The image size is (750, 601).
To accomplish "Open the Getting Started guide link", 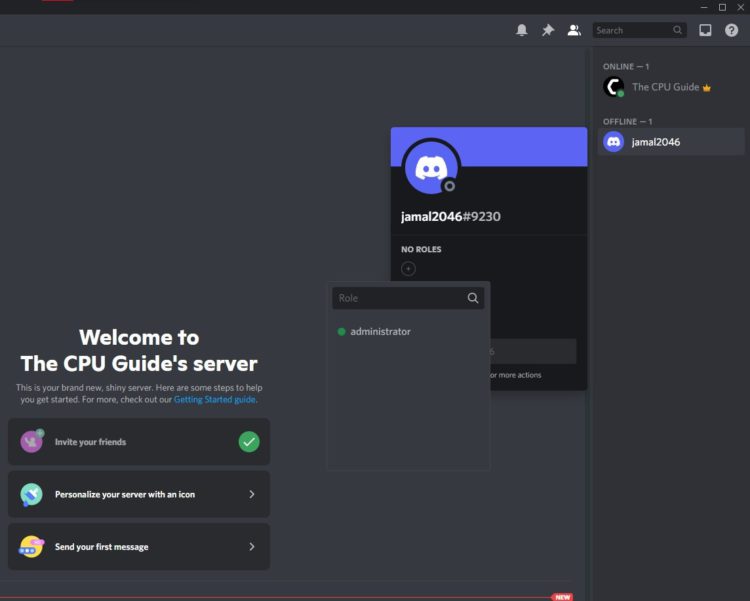I will coord(214,400).
